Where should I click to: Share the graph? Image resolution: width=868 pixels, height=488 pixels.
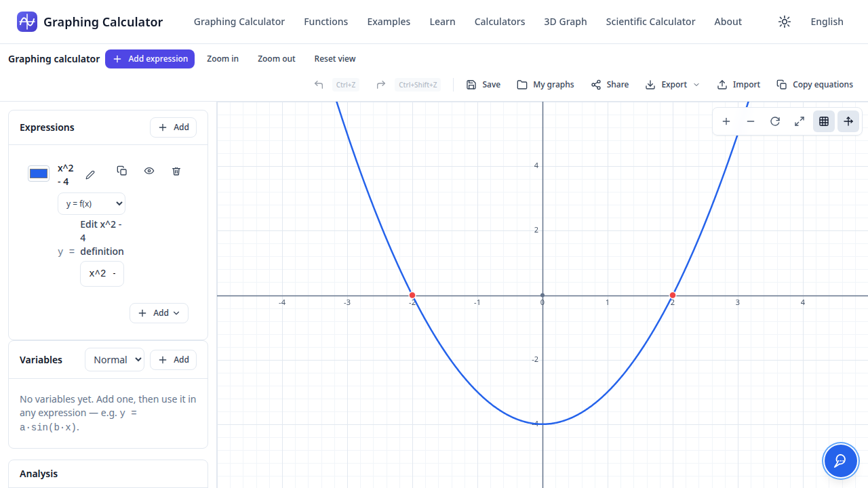click(x=610, y=85)
